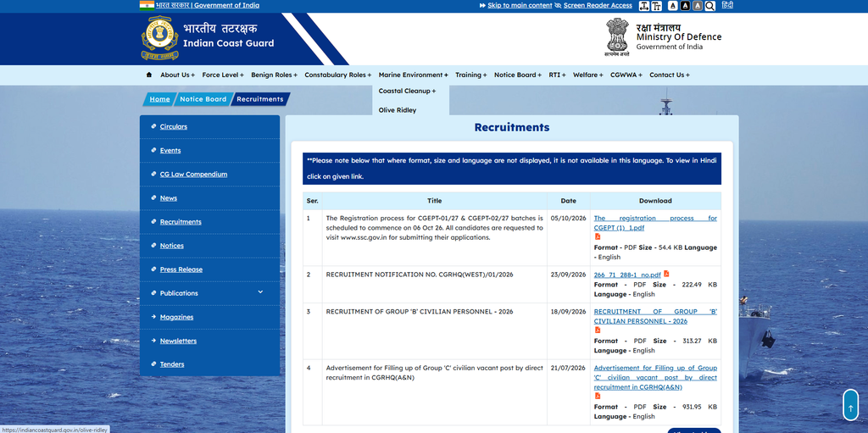Click PDF icon for CGEPT registration row
Screen dimensions: 868x433
pyautogui.click(x=598, y=236)
